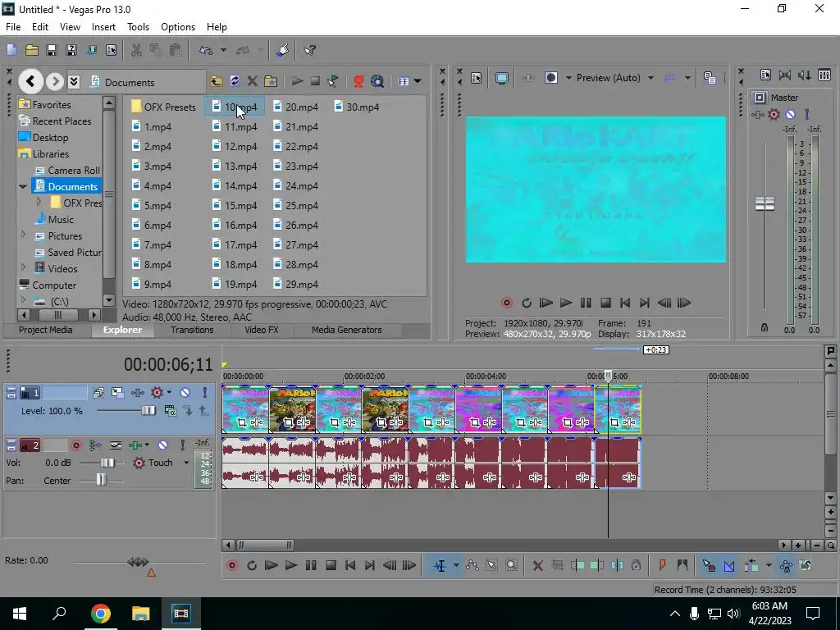Select 15.mp4 in the file list
This screenshot has width=840, height=630.
coord(235,205)
